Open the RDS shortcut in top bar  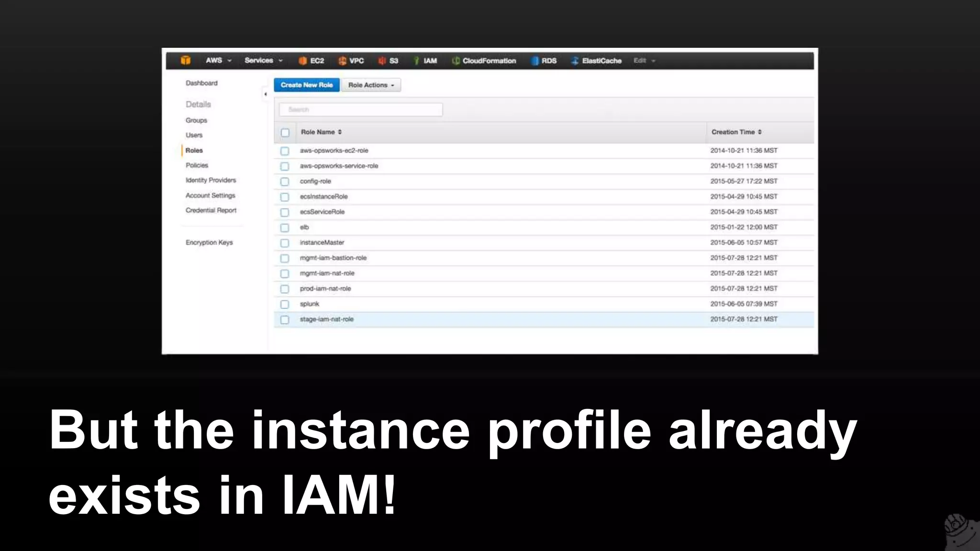coord(544,61)
